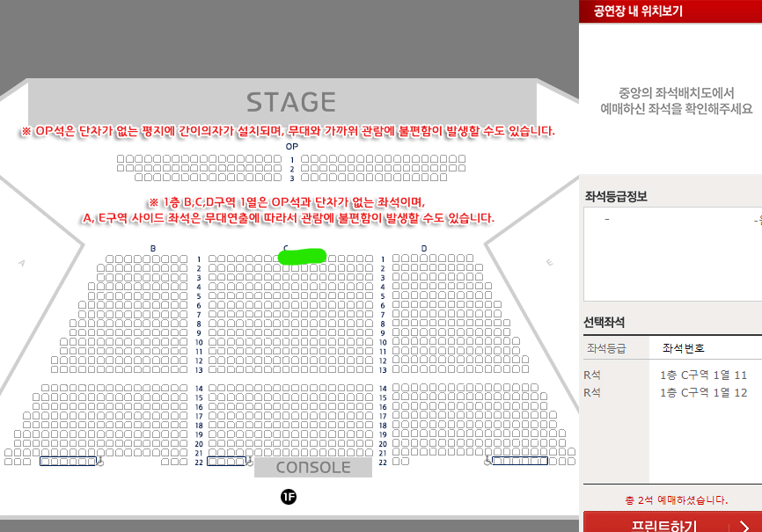
Task: Click the CONSOLE block
Action: coord(313,467)
